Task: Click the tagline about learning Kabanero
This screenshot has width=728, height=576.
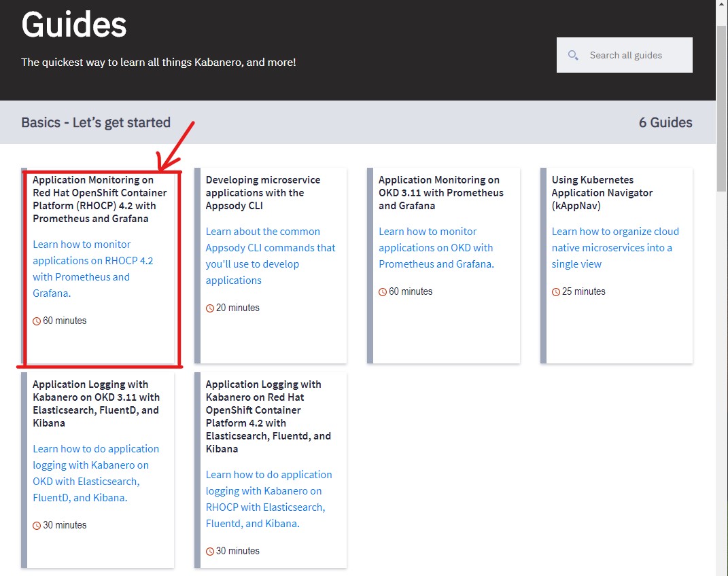Action: point(158,62)
